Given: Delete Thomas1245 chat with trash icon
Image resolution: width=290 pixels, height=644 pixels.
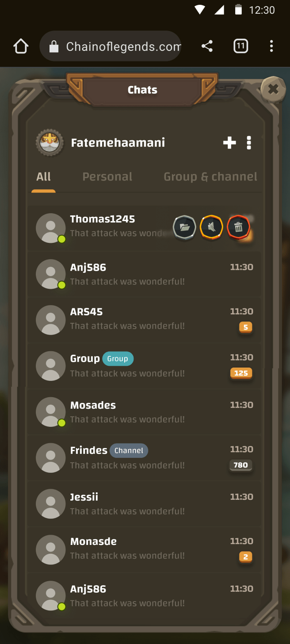Looking at the screenshot, I should tap(238, 228).
